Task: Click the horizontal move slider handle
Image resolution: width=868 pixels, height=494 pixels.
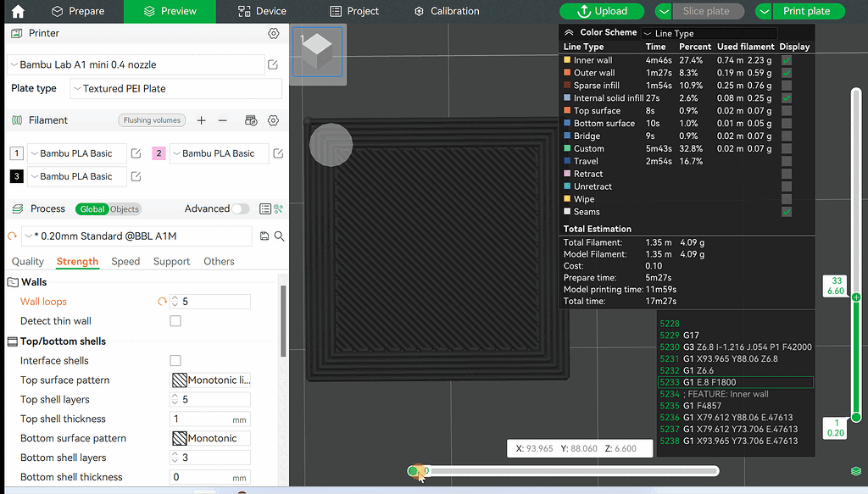Action: 413,471
